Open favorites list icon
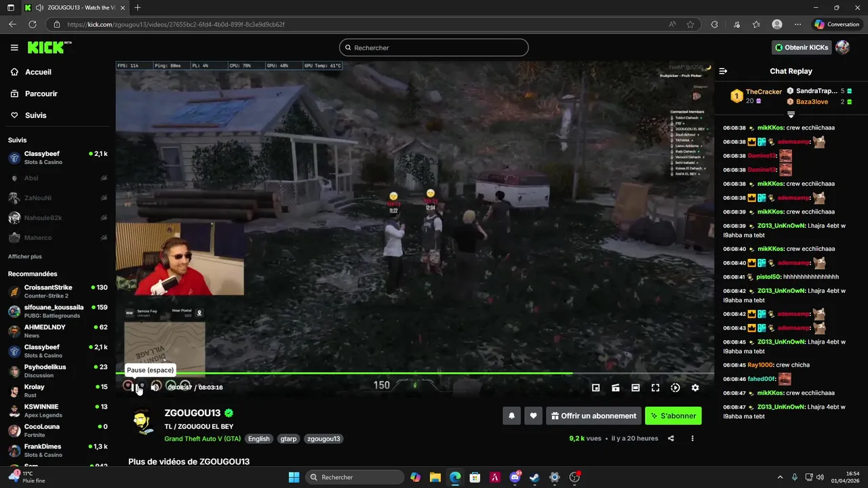 756,24
